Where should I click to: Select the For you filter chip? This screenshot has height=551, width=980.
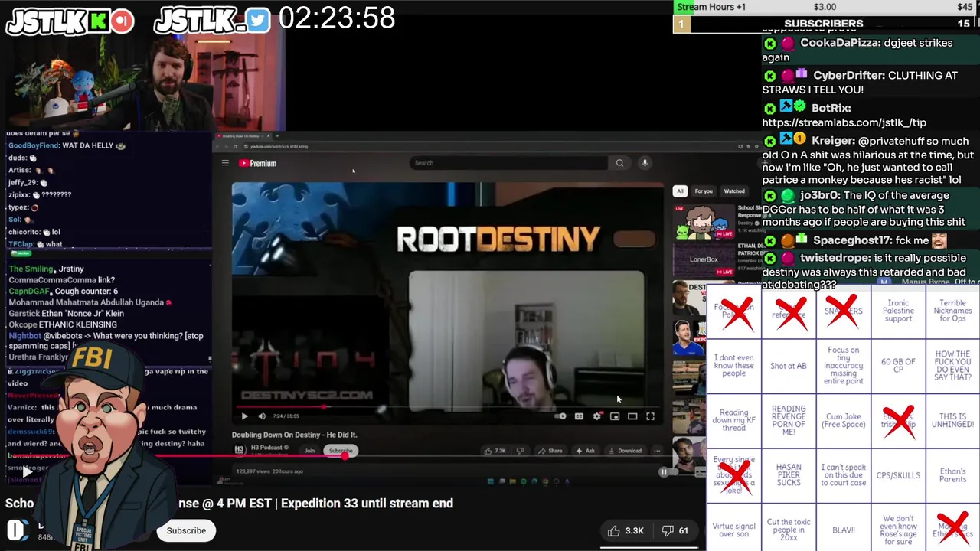(704, 191)
